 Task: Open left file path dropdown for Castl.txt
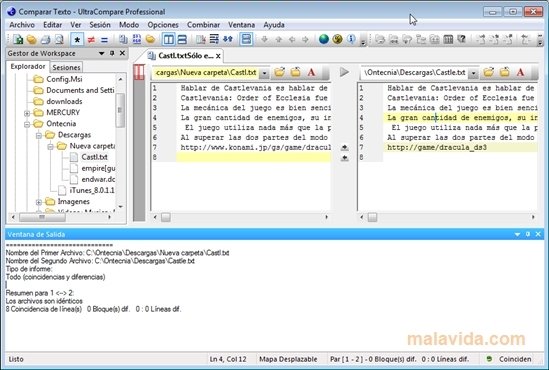point(264,73)
